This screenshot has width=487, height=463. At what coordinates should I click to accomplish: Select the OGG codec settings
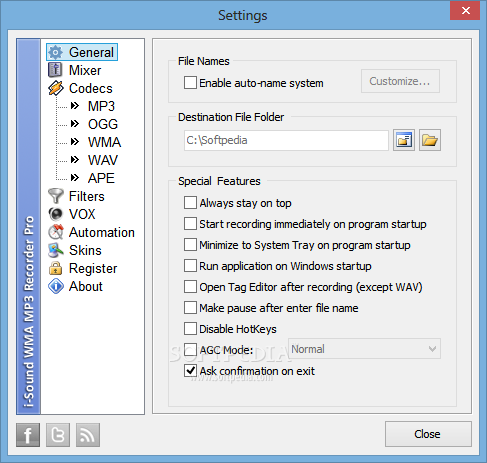pyautogui.click(x=103, y=124)
